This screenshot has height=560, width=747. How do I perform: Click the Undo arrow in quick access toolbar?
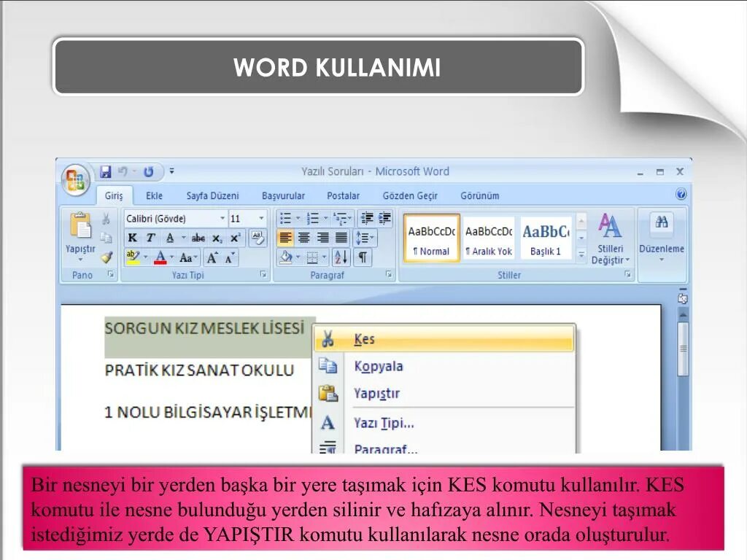click(123, 171)
